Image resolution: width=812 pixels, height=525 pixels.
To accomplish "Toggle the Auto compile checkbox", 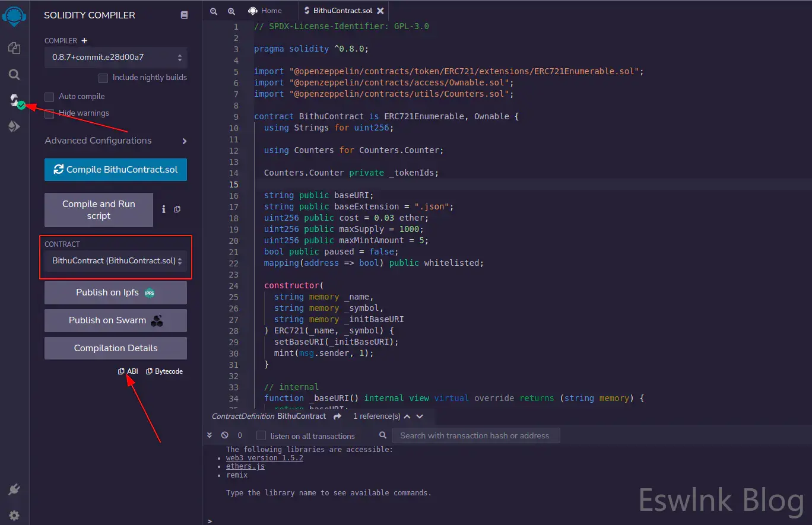I will [49, 97].
